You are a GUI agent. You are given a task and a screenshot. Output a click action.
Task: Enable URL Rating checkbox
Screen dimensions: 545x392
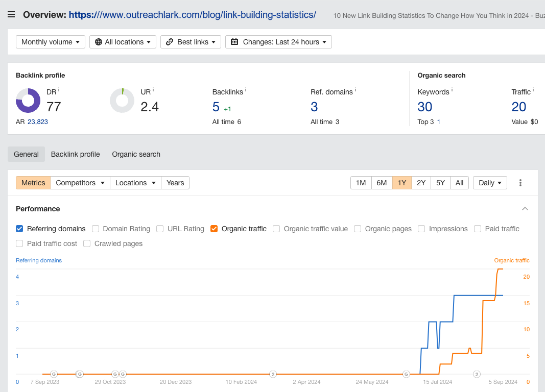(x=160, y=229)
